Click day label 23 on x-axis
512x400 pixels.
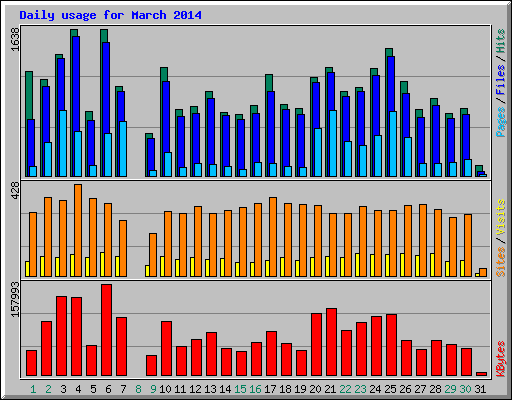pyautogui.click(x=360, y=389)
